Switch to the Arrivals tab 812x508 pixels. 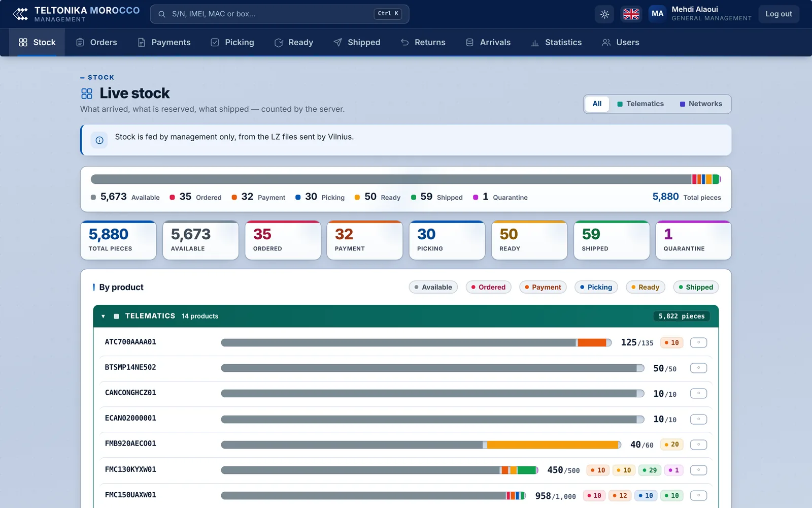click(x=488, y=43)
